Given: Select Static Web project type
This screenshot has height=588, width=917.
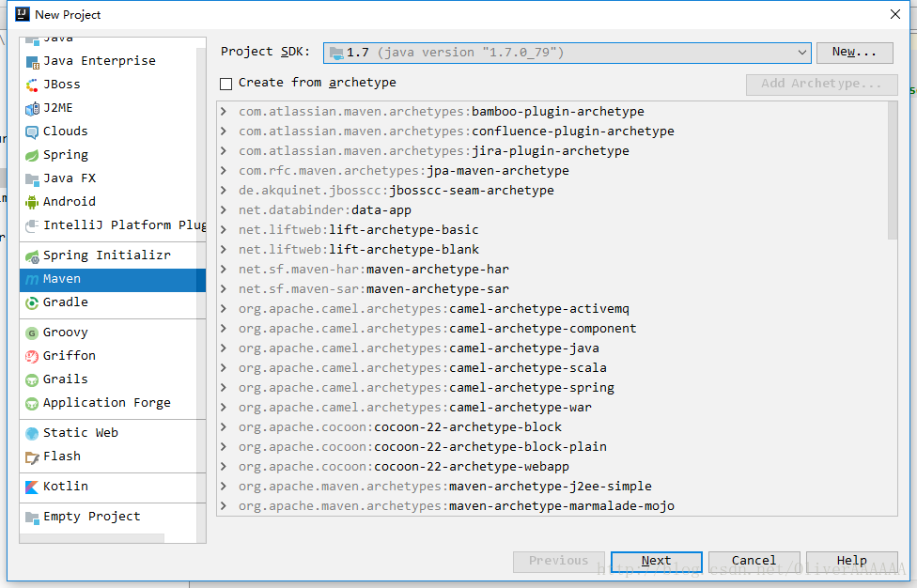Looking at the screenshot, I should tap(113, 433).
